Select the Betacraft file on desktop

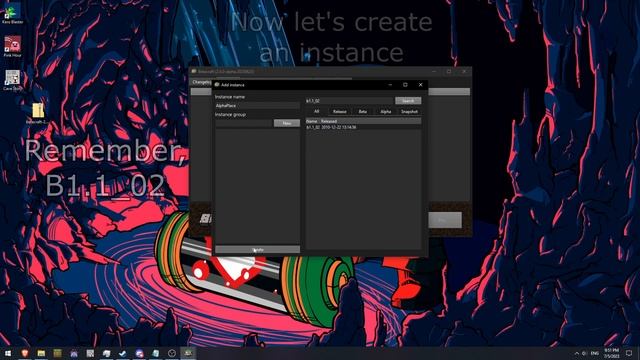point(38,113)
